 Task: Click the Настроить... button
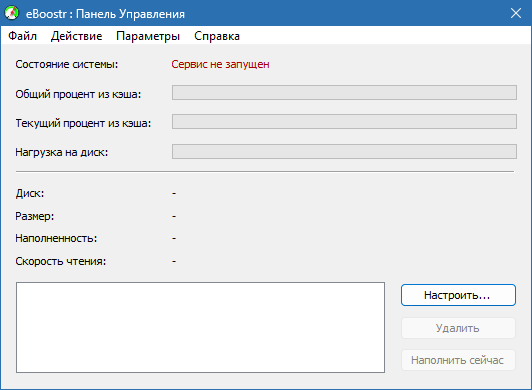tap(458, 295)
